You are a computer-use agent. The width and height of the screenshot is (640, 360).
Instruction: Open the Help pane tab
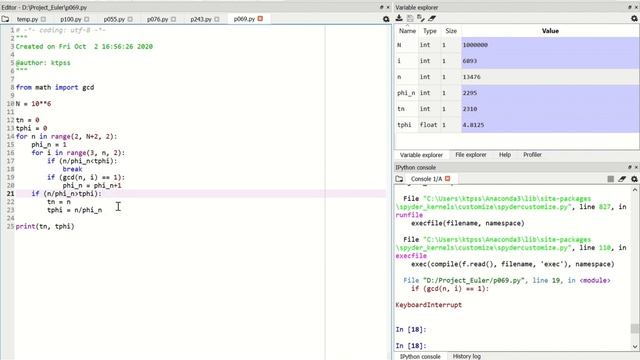tap(505, 155)
